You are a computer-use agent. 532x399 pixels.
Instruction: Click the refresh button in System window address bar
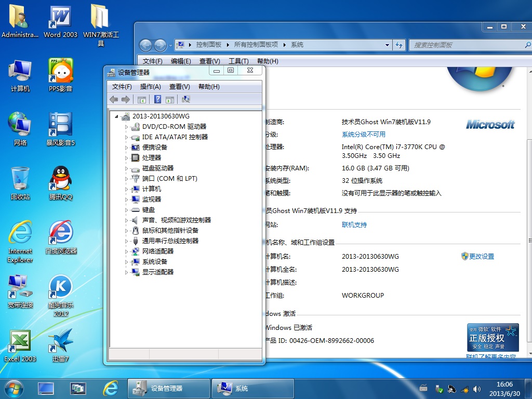[399, 45]
